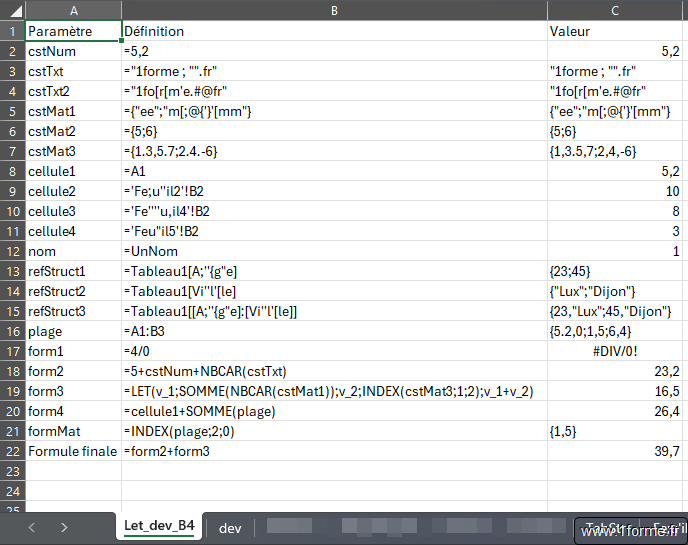Click the www.1forme.fr watermark link

pyautogui.click(x=630, y=531)
